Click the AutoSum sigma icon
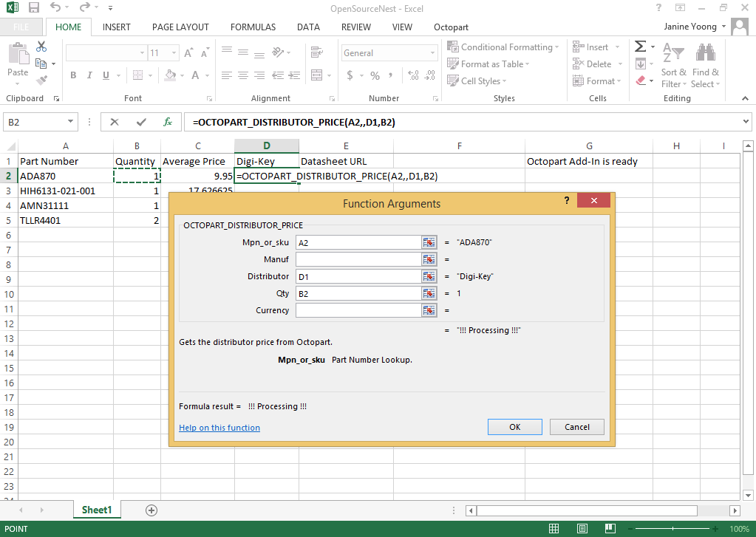Image resolution: width=756 pixels, height=537 pixels. click(x=640, y=47)
